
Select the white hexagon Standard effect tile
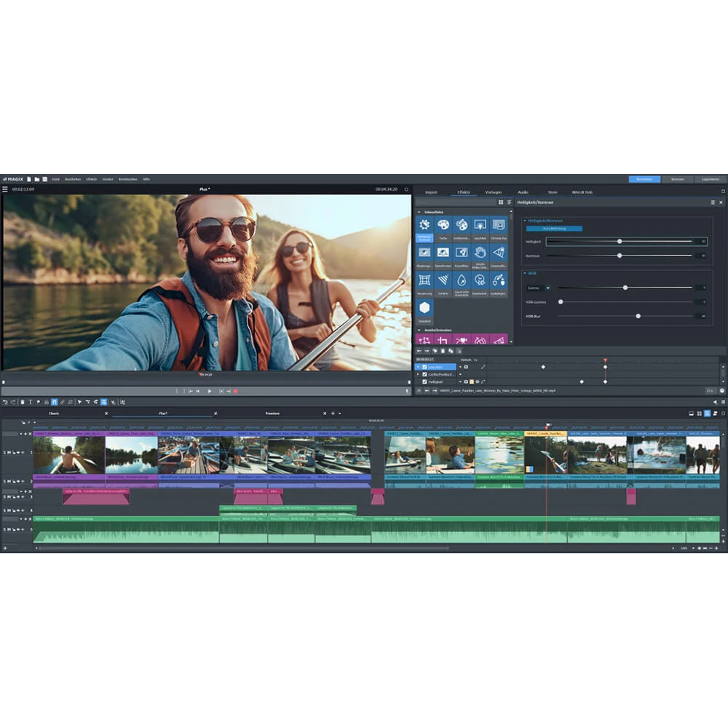[424, 312]
